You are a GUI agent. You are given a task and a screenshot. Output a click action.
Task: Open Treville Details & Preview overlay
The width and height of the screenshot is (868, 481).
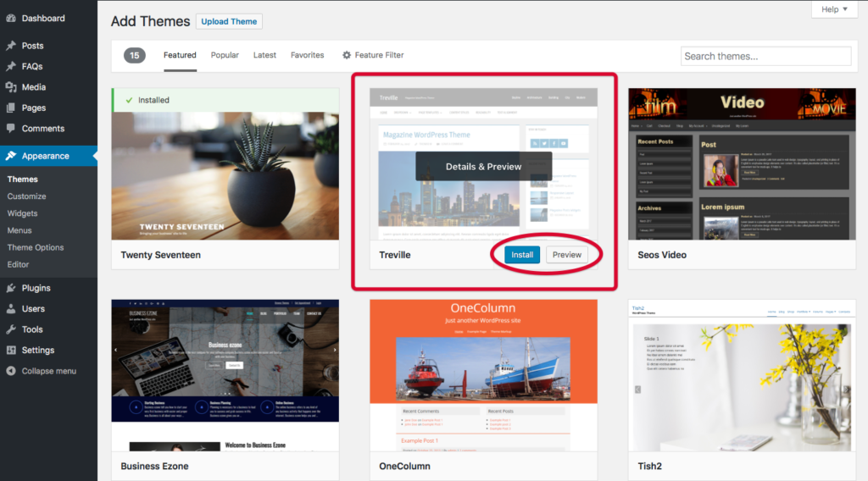(x=483, y=167)
